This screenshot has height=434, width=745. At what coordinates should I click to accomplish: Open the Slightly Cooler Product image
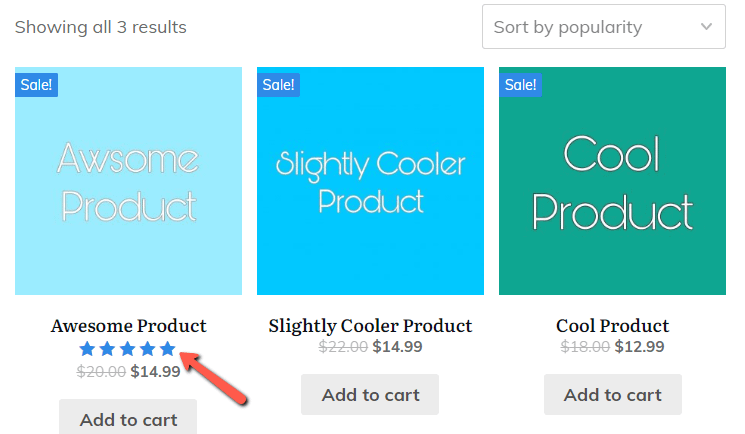pos(370,181)
